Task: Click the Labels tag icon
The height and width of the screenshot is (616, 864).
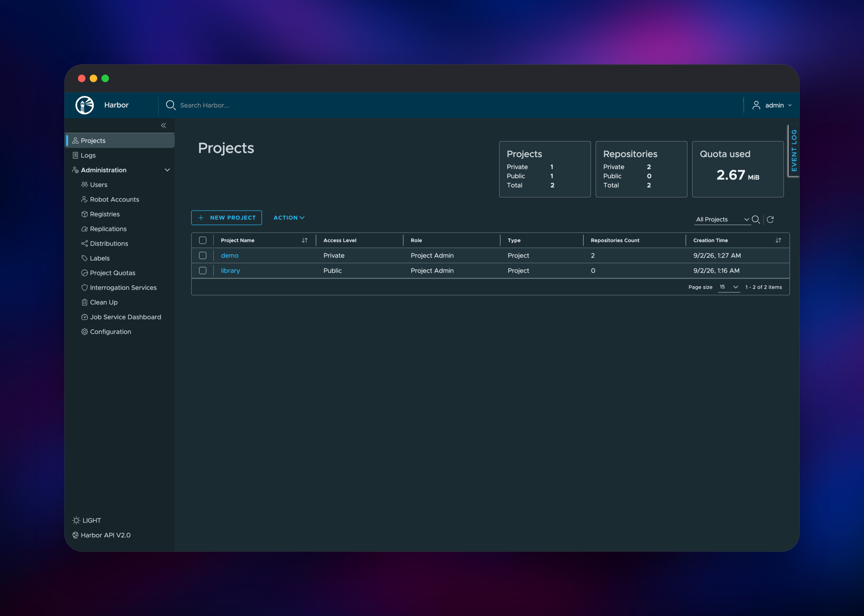Action: tap(85, 258)
